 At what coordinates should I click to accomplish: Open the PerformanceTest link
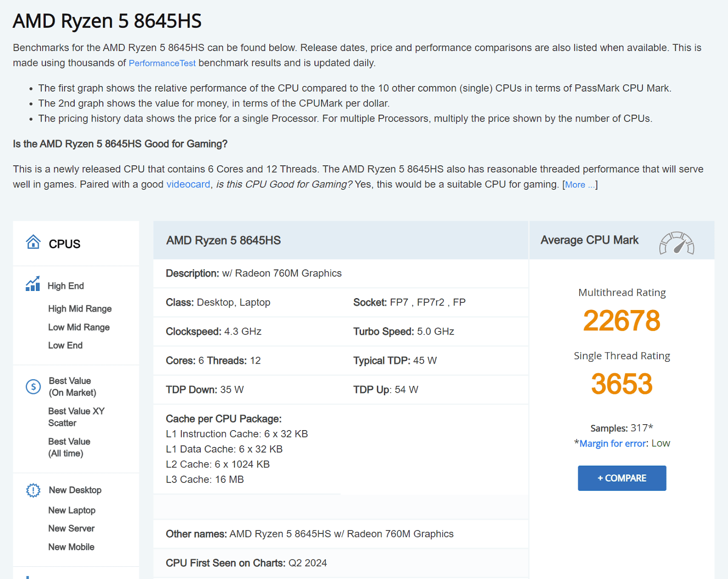pyautogui.click(x=162, y=63)
